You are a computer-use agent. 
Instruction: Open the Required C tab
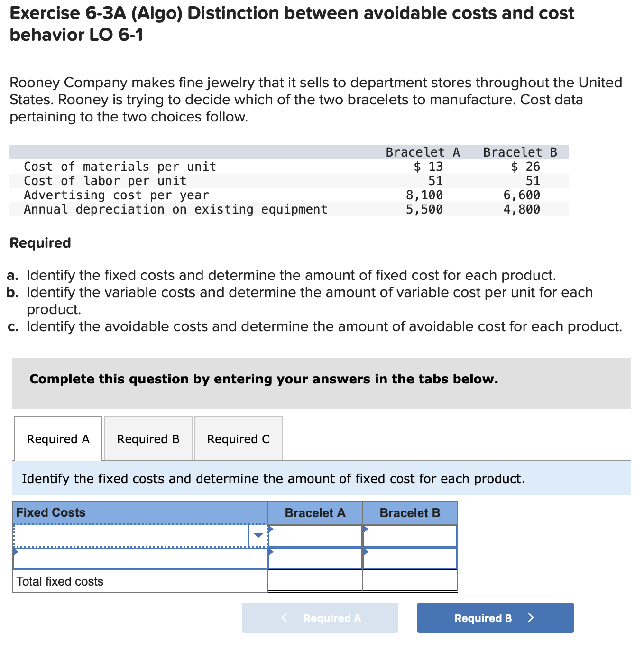pyautogui.click(x=238, y=438)
